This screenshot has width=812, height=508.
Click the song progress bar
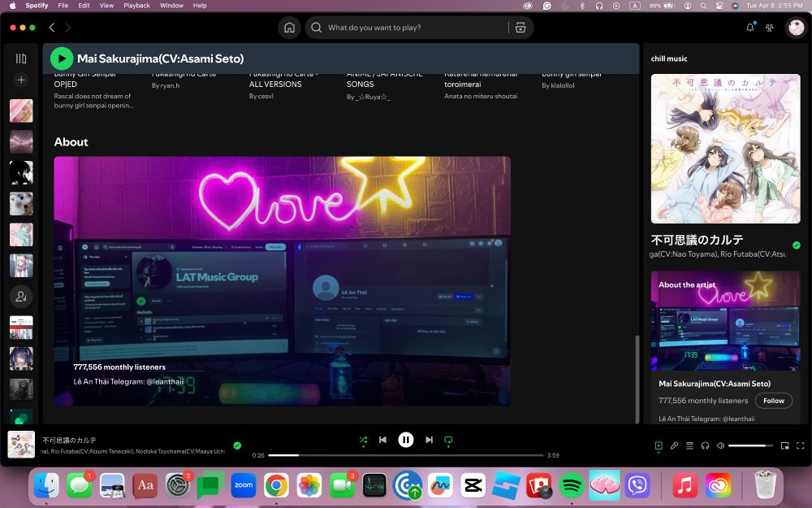pos(405,455)
